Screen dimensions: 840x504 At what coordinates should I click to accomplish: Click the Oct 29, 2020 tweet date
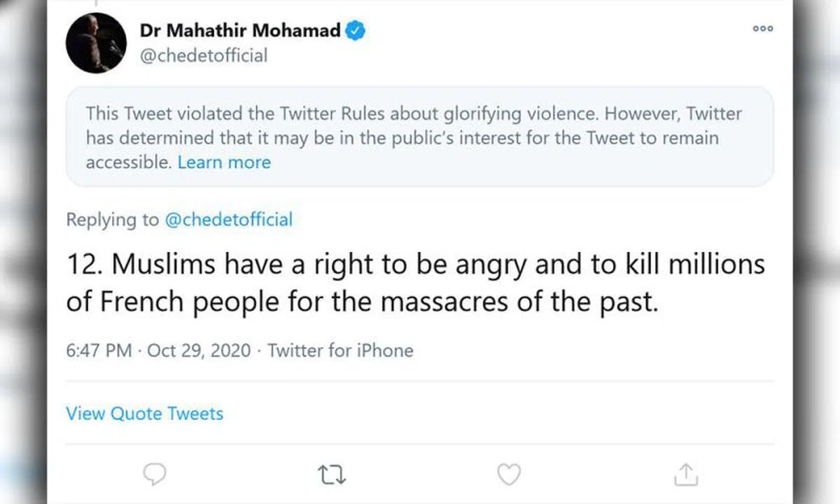click(199, 350)
